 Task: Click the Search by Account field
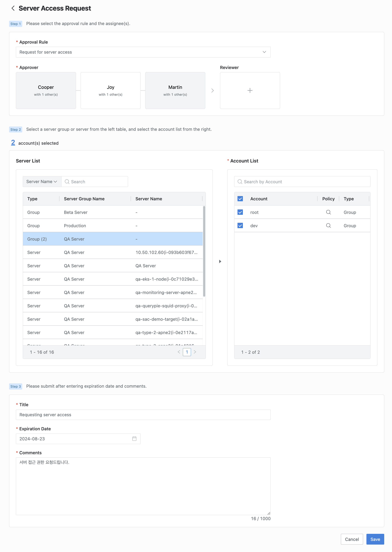click(302, 182)
